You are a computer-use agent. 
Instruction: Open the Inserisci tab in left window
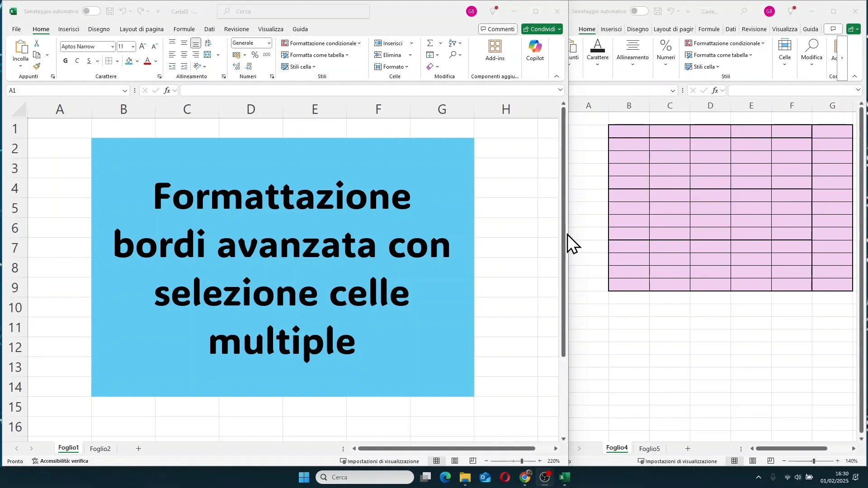(69, 29)
